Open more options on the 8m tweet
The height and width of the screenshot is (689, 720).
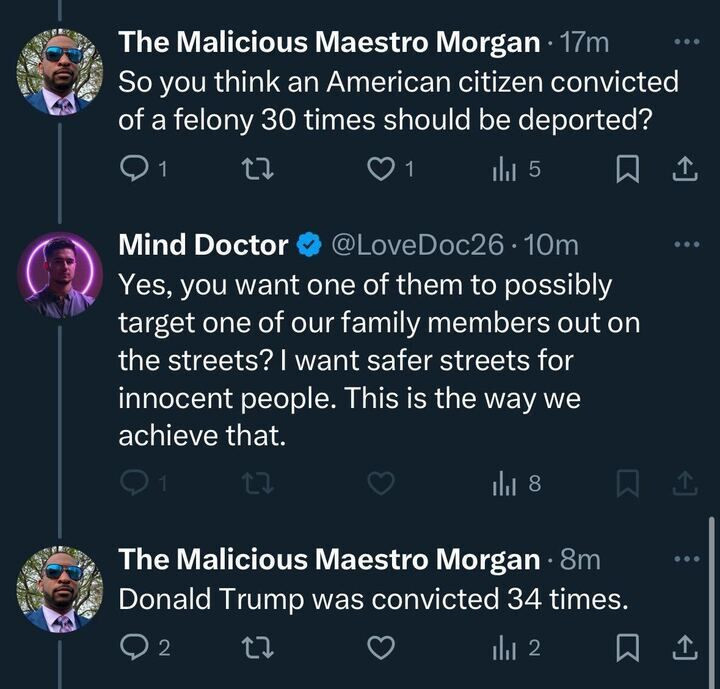(x=687, y=559)
